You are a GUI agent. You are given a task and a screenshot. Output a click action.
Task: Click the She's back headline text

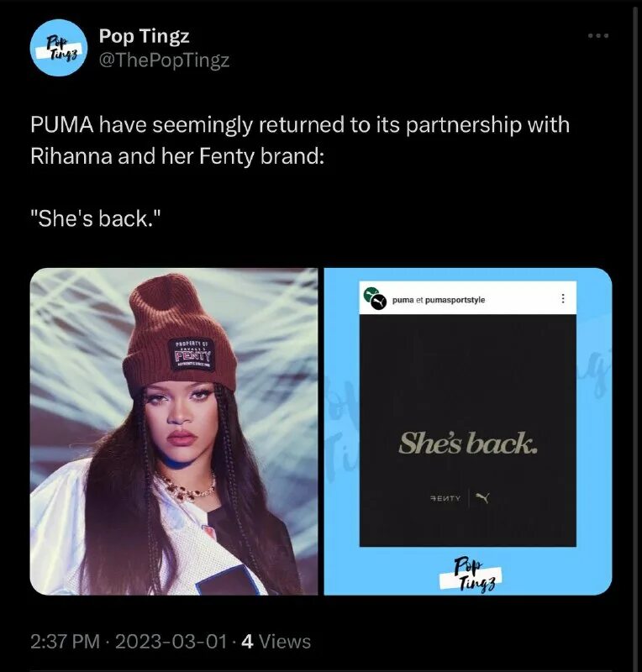tap(468, 444)
